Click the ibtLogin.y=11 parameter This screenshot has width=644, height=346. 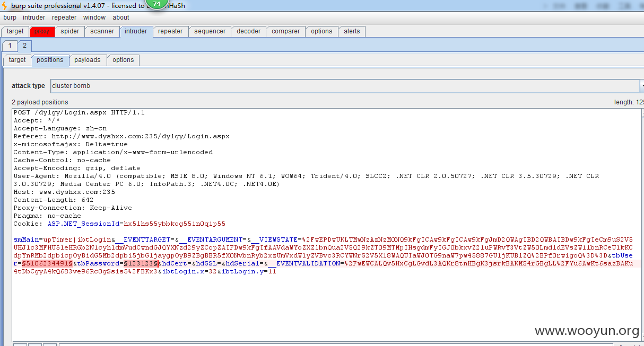(249, 271)
